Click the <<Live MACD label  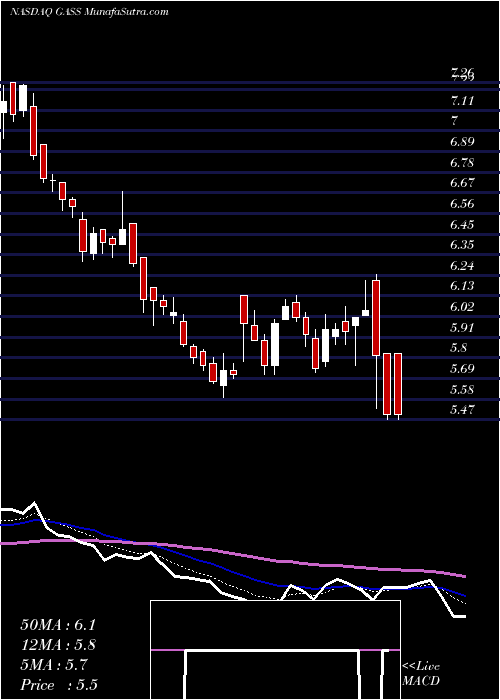pos(421,674)
